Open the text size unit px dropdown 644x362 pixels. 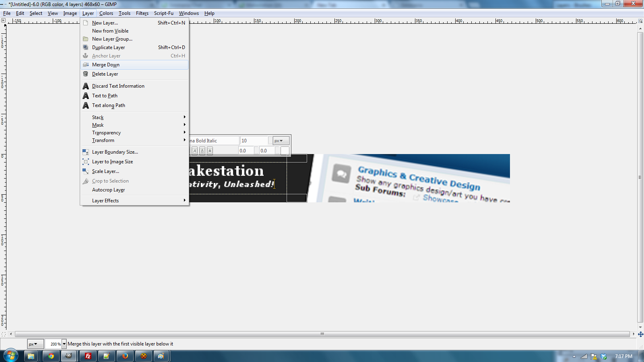[x=281, y=141]
